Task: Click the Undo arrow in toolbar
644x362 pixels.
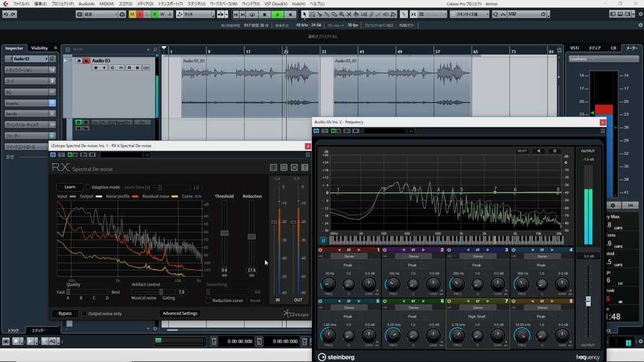Action: point(6,14)
